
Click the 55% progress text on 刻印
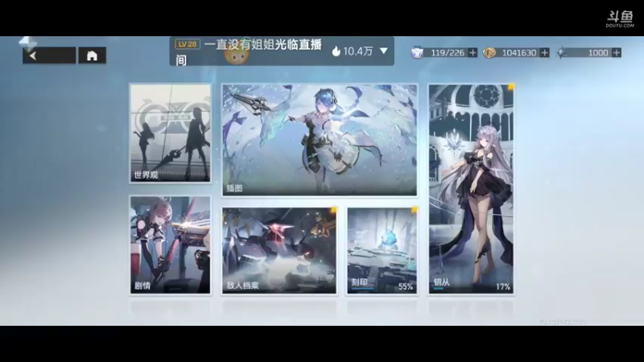coord(406,286)
